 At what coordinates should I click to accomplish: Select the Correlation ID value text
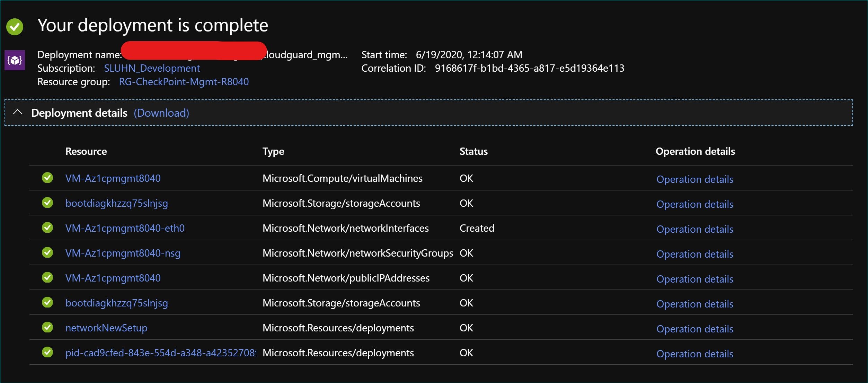click(530, 68)
